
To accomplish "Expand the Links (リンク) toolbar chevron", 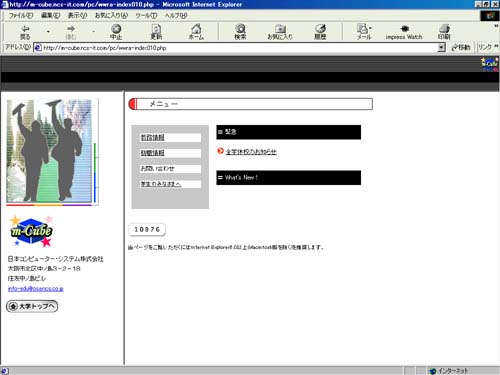I will (x=496, y=47).
